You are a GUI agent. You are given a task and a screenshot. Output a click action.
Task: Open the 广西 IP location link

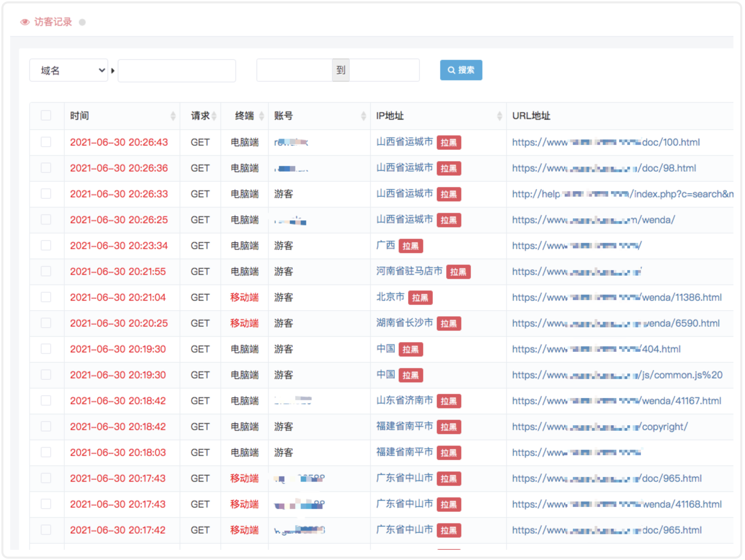pyautogui.click(x=385, y=245)
